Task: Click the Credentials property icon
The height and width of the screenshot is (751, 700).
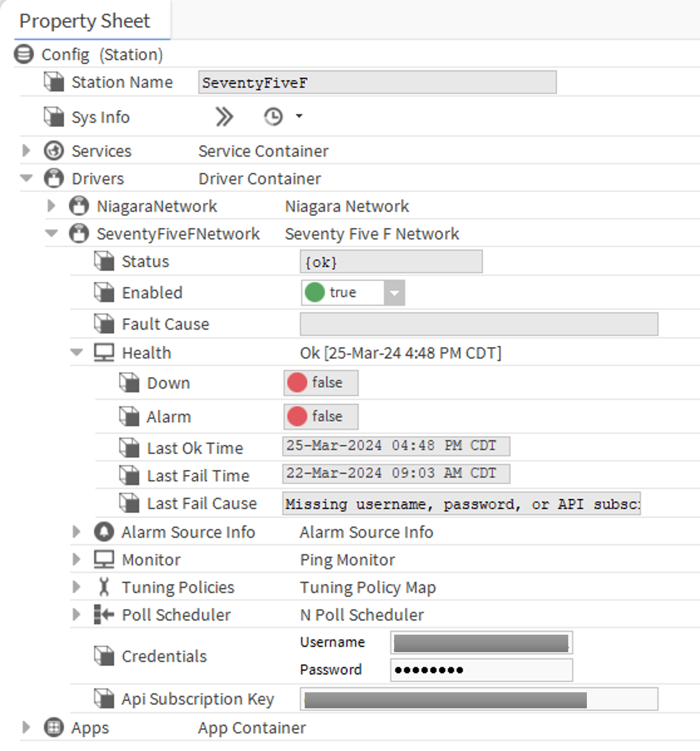Action: (x=104, y=656)
